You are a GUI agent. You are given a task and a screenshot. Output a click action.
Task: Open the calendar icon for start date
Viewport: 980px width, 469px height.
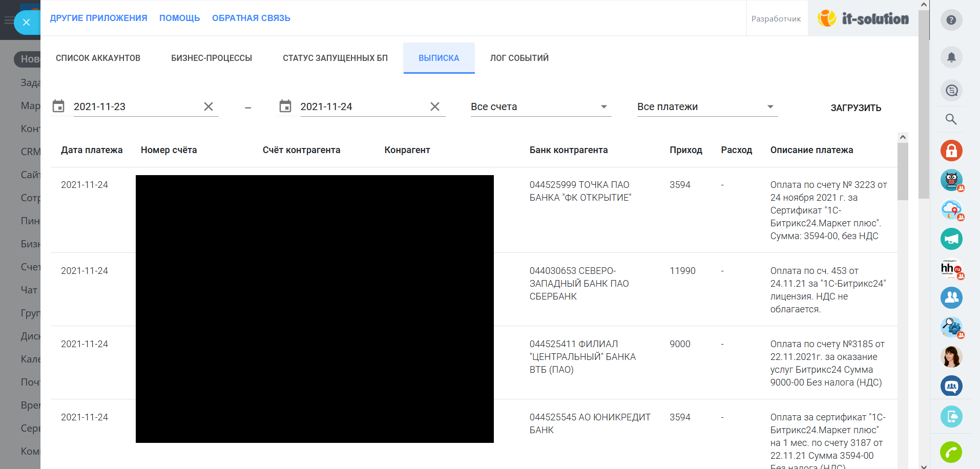59,106
